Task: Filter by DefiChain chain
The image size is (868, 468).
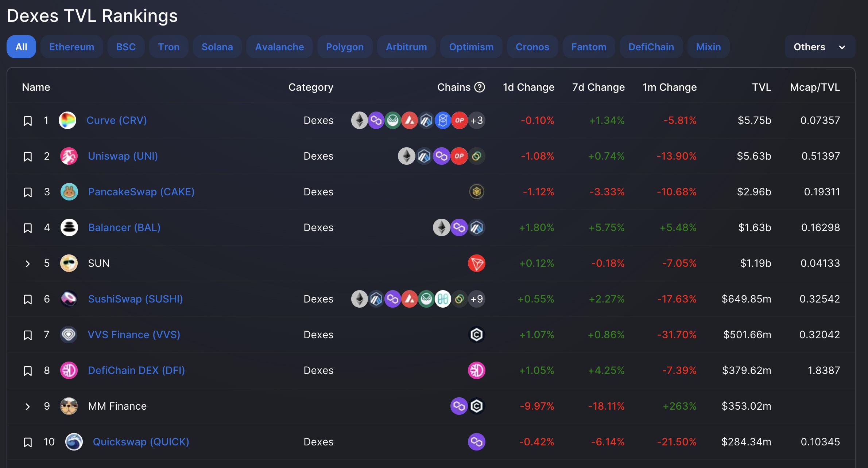Action: 651,47
